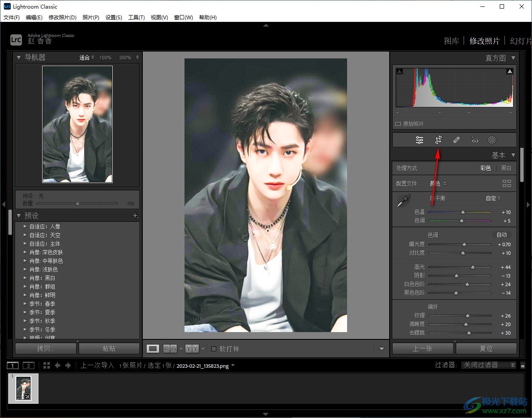
Task: Select the Masking circle tool
Action: (492, 140)
